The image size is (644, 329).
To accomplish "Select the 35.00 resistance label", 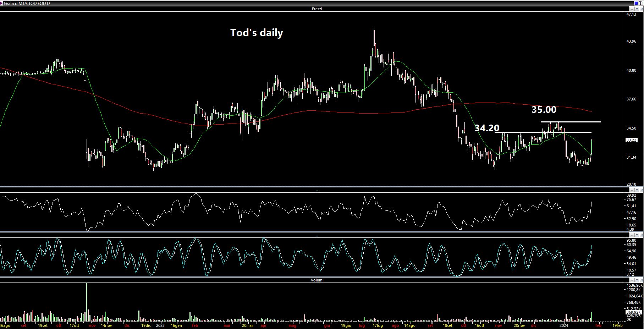I will [x=544, y=110].
